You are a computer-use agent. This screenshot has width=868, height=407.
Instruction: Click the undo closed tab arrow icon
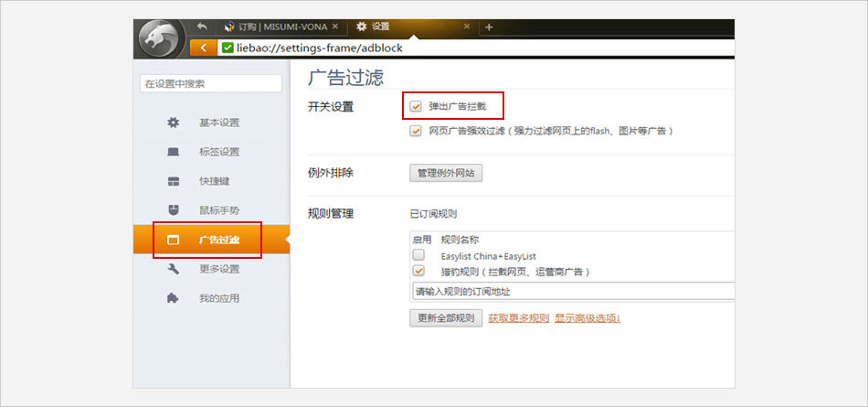click(x=202, y=27)
